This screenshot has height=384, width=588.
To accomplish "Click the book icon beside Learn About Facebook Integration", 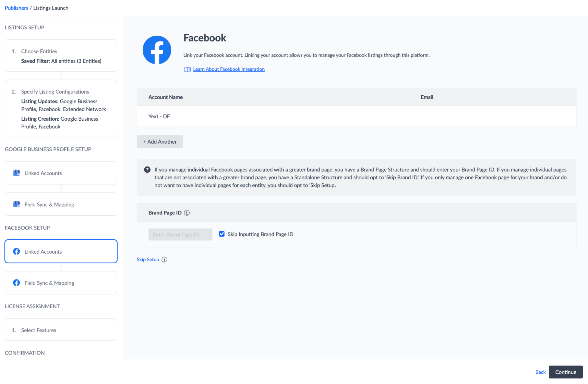I will (187, 69).
